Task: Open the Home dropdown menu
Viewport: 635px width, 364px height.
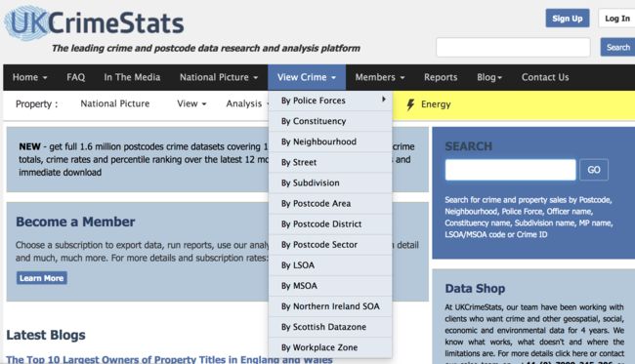Action: [x=29, y=77]
